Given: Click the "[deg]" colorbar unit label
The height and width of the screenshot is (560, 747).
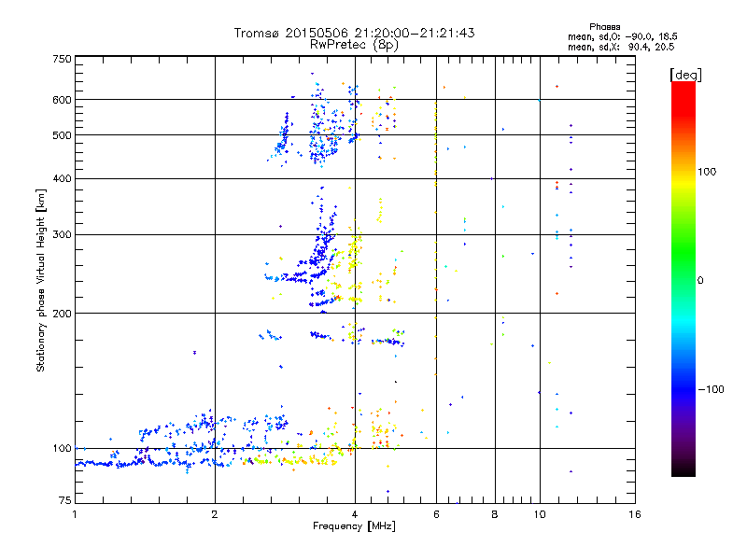Looking at the screenshot, I should pos(685,75).
